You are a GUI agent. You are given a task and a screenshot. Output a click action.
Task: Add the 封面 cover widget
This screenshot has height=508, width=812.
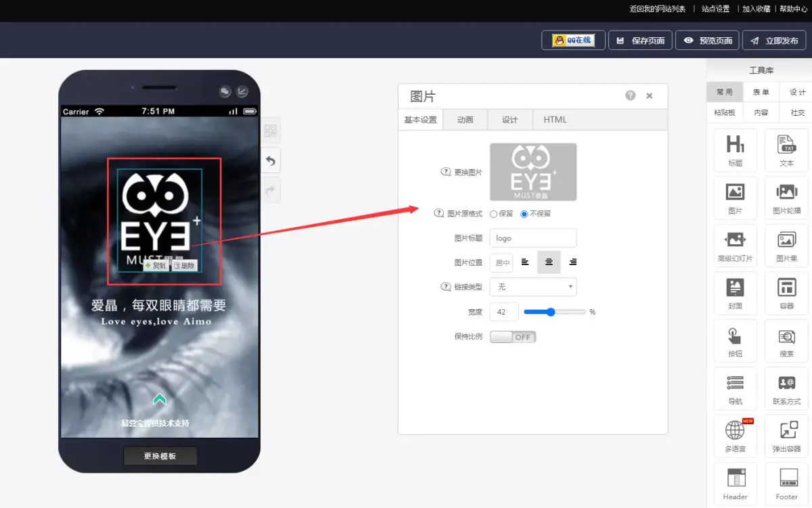click(x=735, y=293)
